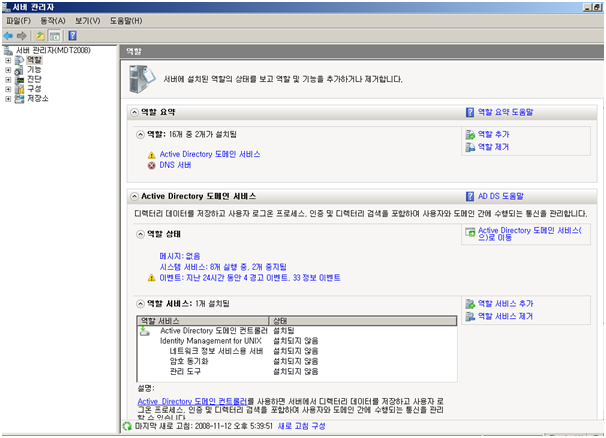606x438 pixels.
Task: Click the 역할 서비스 추가 icon
Action: pos(470,304)
